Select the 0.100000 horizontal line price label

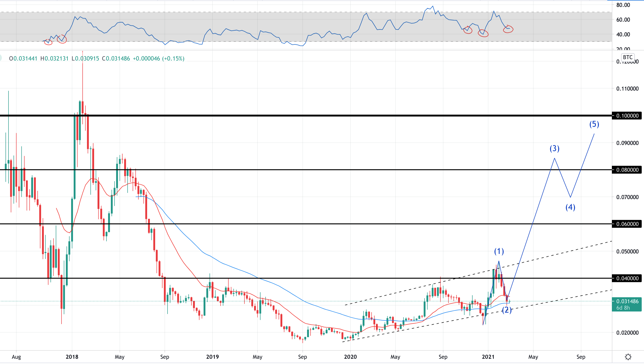(x=627, y=116)
